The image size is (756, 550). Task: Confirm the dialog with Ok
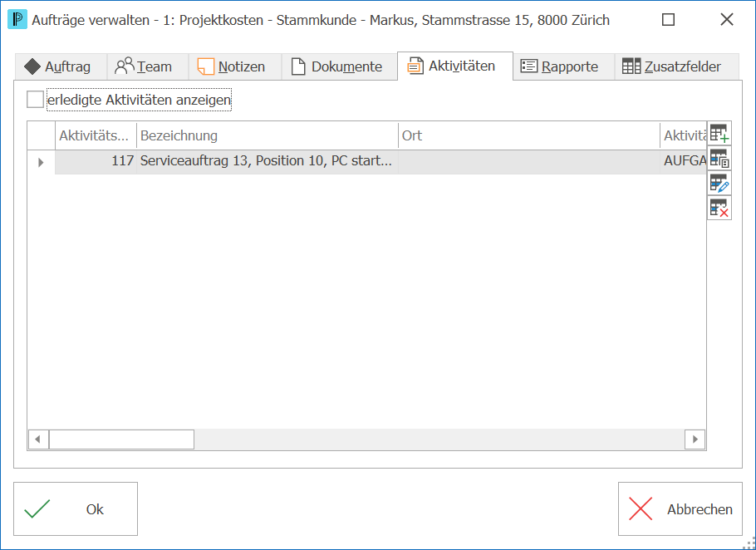click(x=76, y=509)
